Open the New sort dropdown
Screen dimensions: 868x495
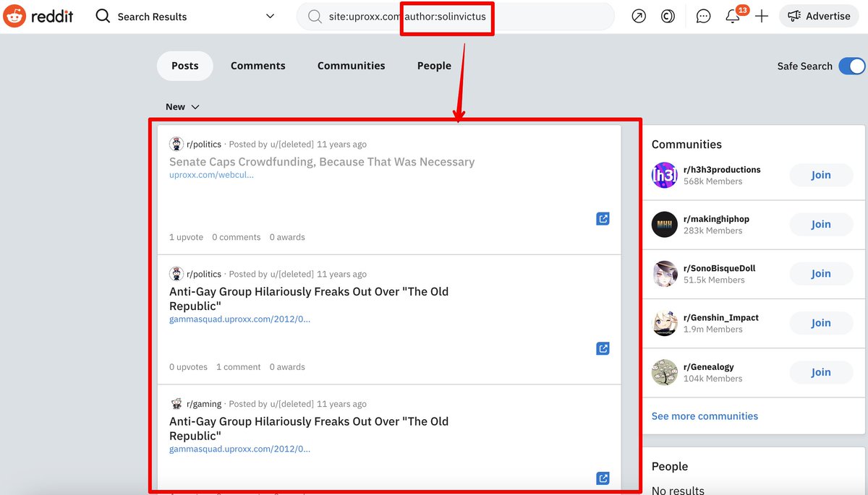click(182, 107)
